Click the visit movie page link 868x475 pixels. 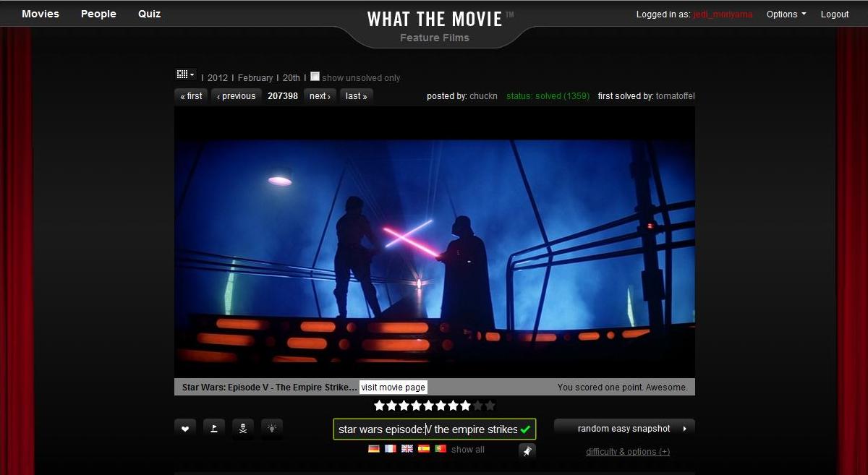pos(393,388)
